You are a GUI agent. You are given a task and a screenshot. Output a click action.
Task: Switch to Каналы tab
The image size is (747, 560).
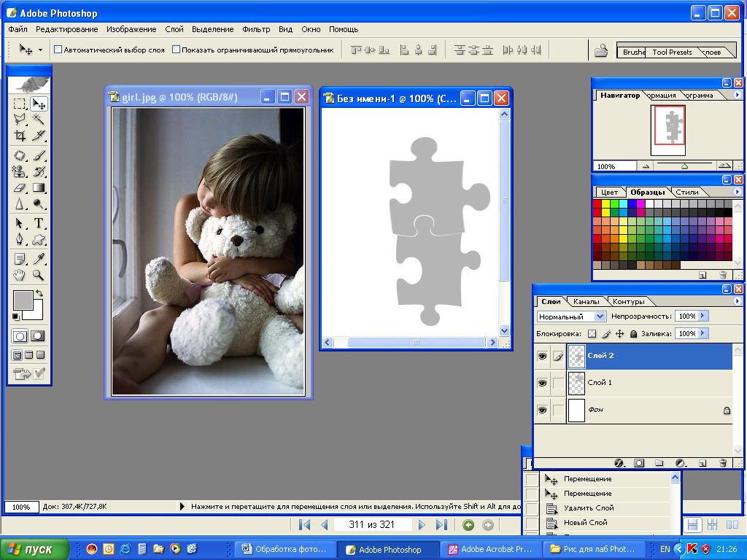(x=586, y=301)
